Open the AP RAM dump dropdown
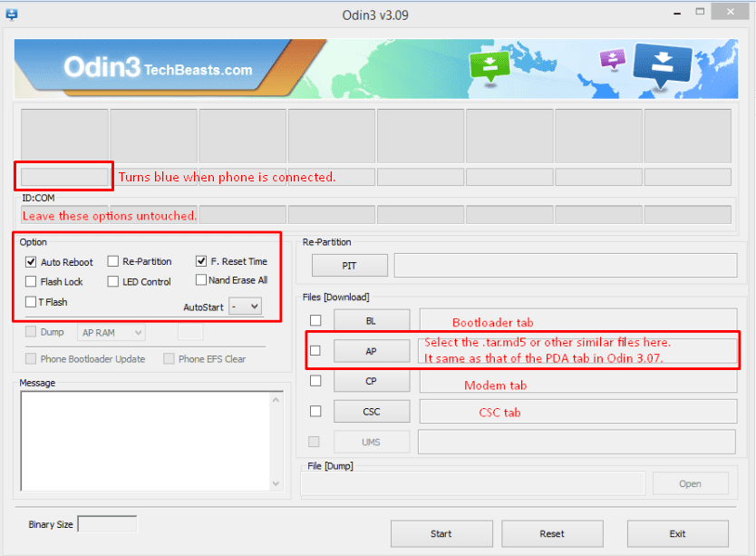This screenshot has width=756, height=556. 111,333
